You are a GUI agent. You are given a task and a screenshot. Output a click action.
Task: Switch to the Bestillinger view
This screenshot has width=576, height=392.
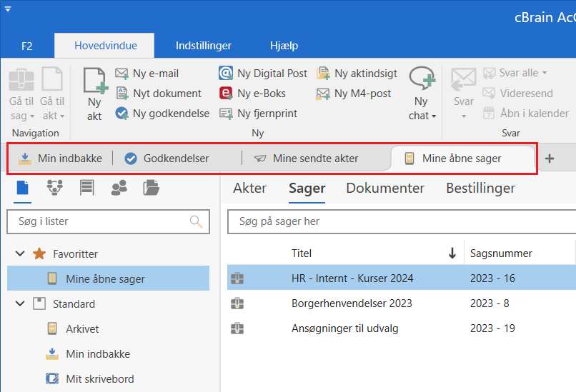[x=480, y=188]
